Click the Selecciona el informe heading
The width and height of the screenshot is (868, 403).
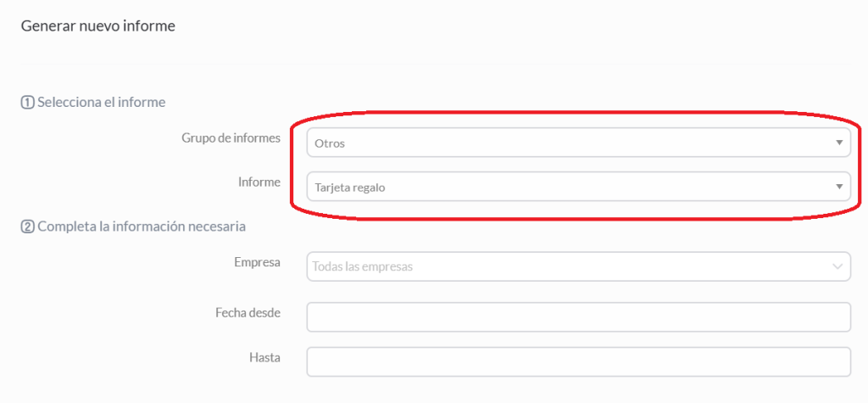click(x=102, y=103)
